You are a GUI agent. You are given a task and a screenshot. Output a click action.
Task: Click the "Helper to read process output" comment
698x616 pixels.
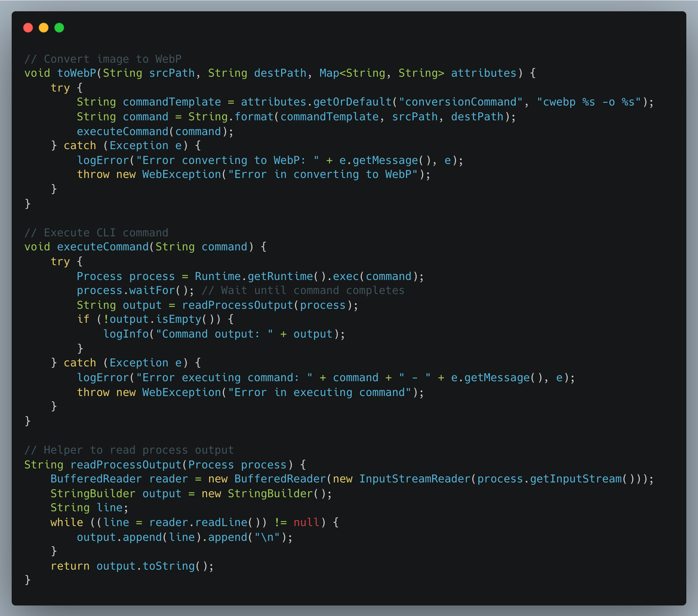tap(129, 450)
